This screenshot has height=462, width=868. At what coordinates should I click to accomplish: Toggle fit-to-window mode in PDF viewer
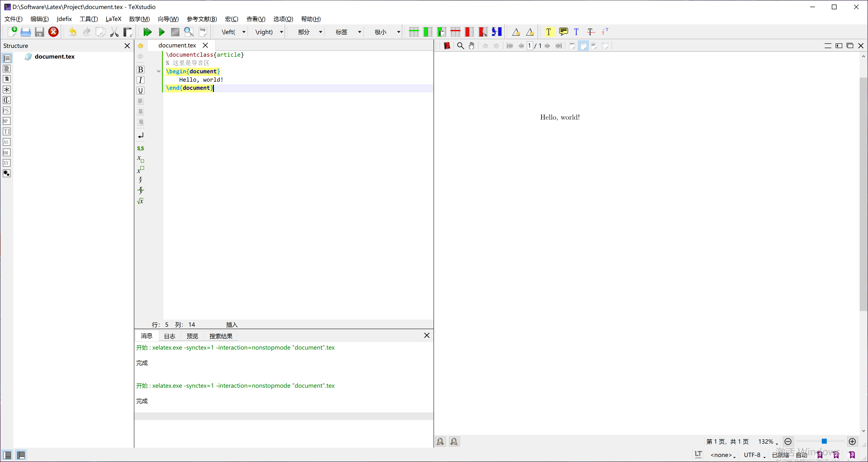pos(605,46)
